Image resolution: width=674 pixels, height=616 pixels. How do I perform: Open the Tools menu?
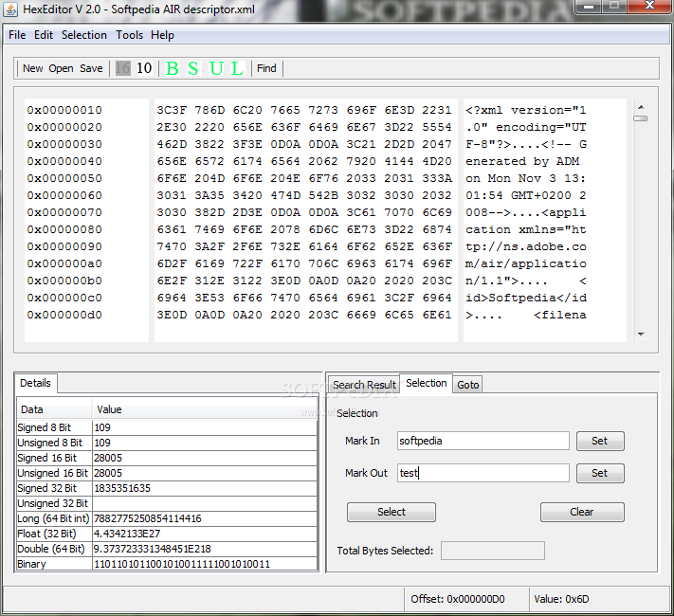pos(129,35)
